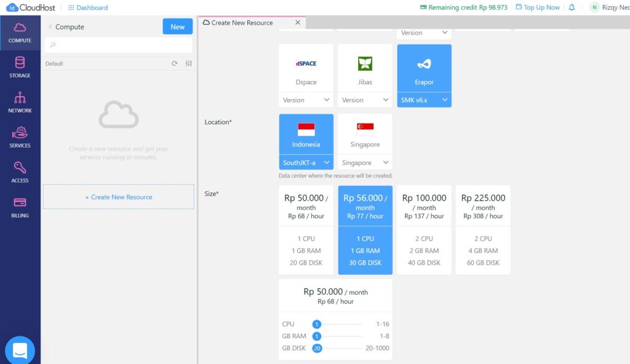Open the SMK v6.x version dropdown for Erapor

424,99
